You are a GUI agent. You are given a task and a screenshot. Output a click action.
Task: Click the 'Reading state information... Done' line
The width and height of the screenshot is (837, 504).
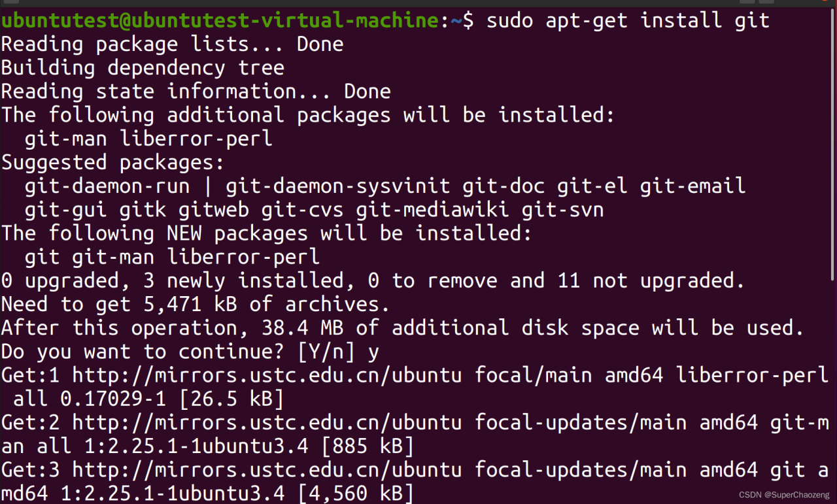point(196,92)
